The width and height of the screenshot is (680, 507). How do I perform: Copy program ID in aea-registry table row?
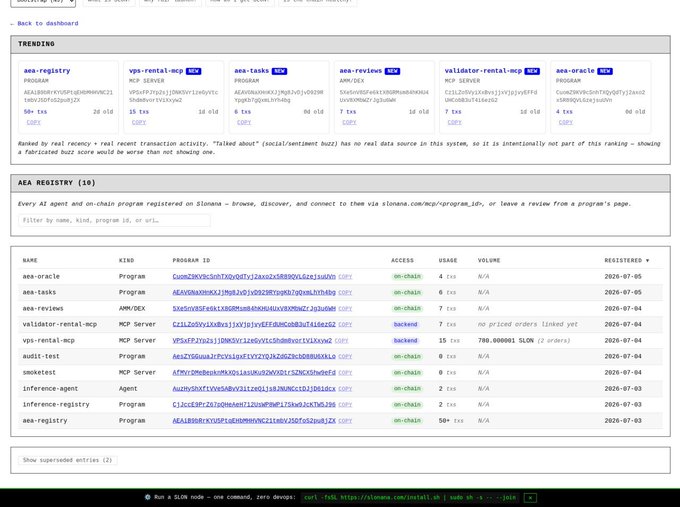click(345, 421)
